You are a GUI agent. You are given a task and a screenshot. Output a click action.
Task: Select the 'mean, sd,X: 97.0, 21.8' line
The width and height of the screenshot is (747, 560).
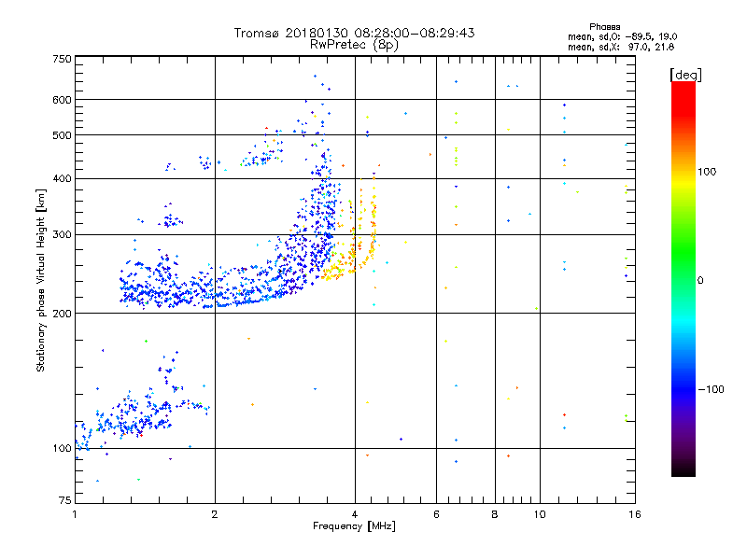pyautogui.click(x=621, y=47)
